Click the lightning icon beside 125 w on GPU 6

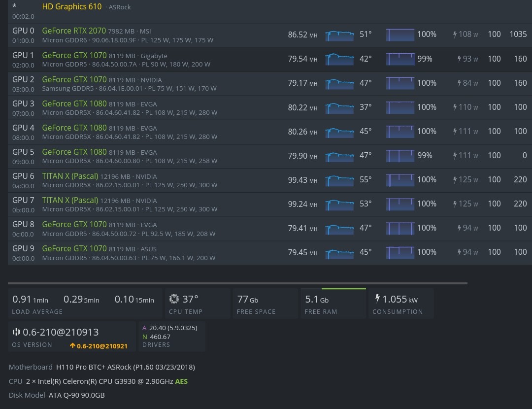click(x=455, y=180)
